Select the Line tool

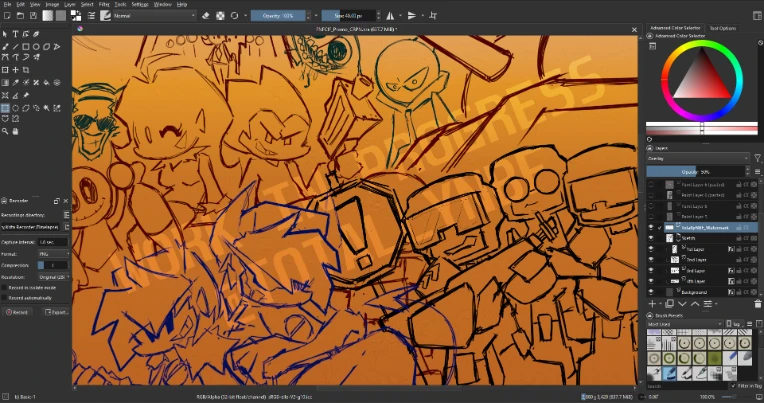(x=16, y=47)
